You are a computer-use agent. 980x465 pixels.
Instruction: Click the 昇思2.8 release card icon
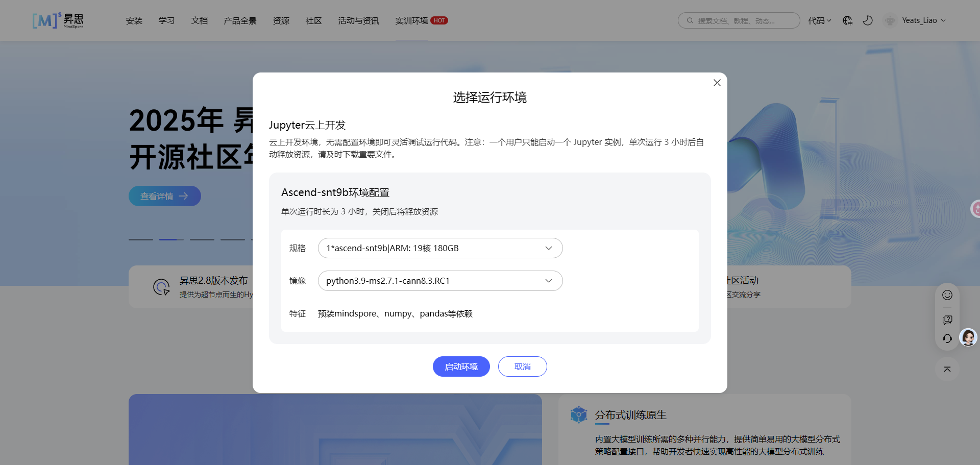[x=162, y=287]
